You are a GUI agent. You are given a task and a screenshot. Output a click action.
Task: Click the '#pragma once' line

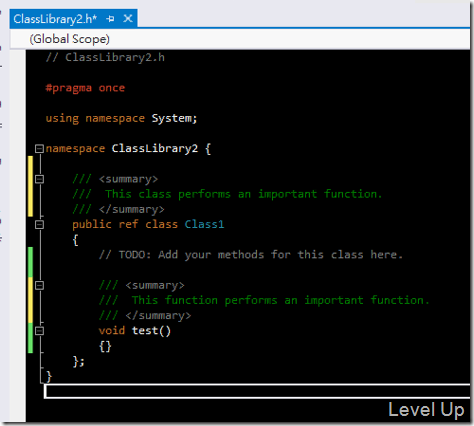pyautogui.click(x=85, y=88)
